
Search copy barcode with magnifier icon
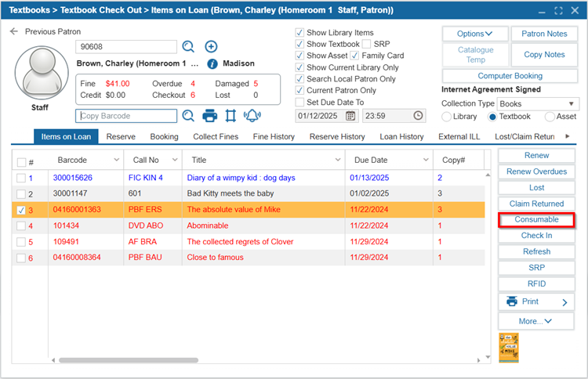(188, 116)
